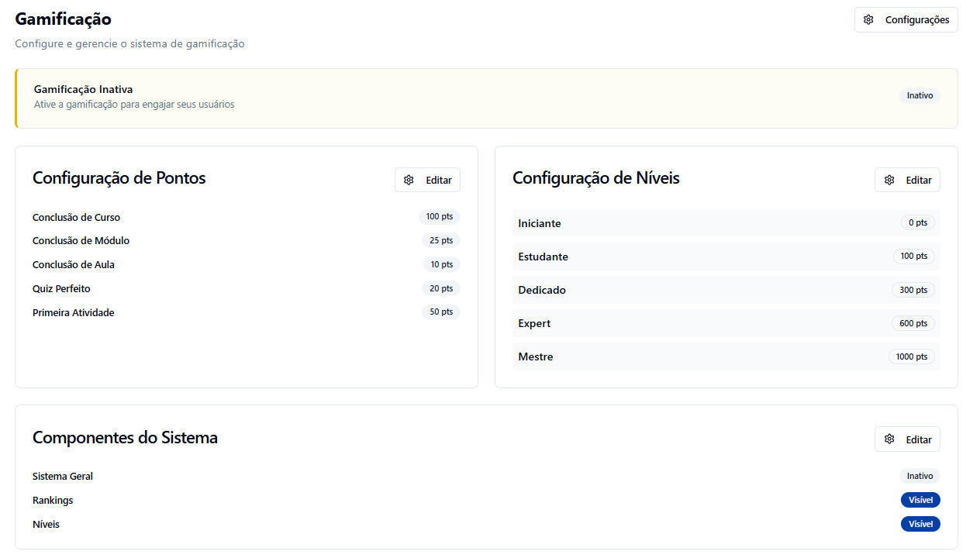Screen dimensions: 980x558
Task: Edit the Configuração de Pontos card
Action: click(x=427, y=180)
